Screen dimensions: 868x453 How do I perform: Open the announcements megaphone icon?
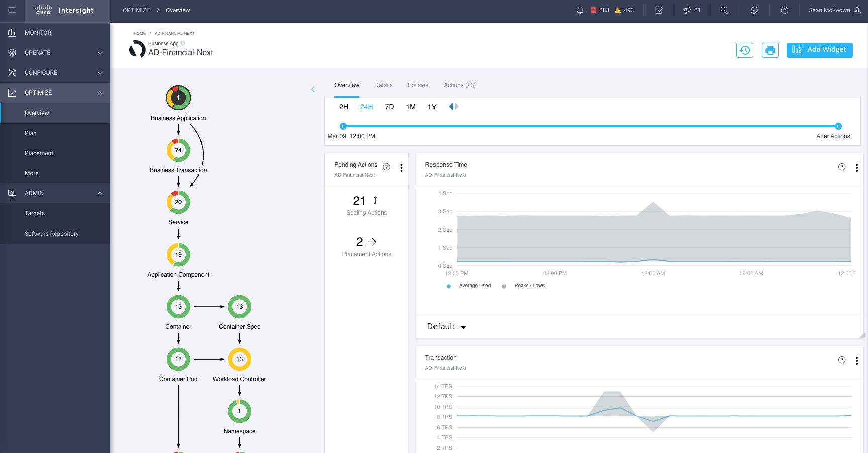[x=687, y=10]
